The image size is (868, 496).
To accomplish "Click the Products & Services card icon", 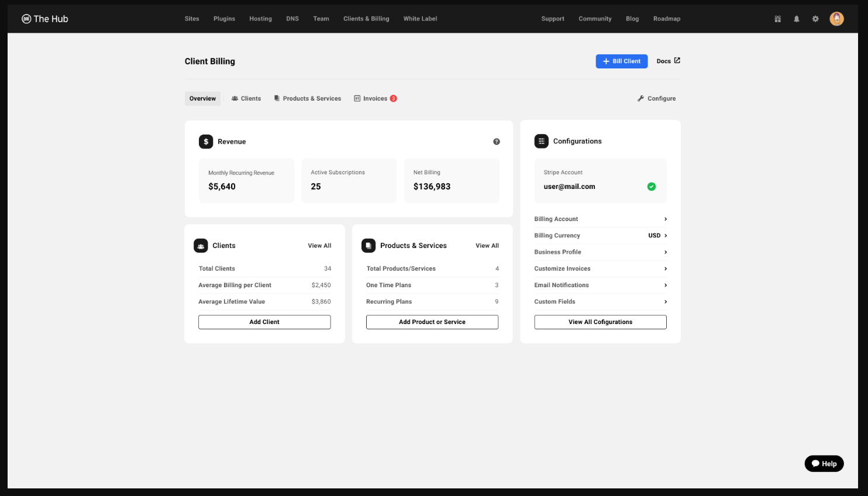I will [368, 245].
